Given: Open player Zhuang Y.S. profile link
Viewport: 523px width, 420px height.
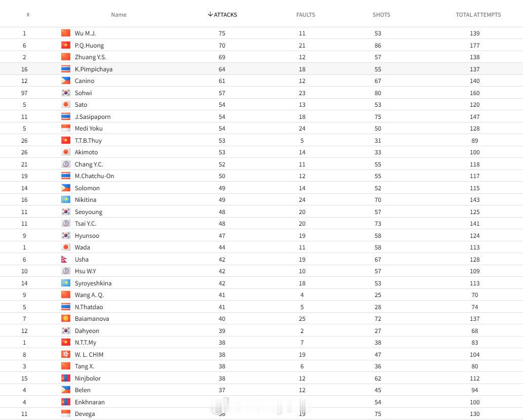Looking at the screenshot, I should [x=91, y=57].
